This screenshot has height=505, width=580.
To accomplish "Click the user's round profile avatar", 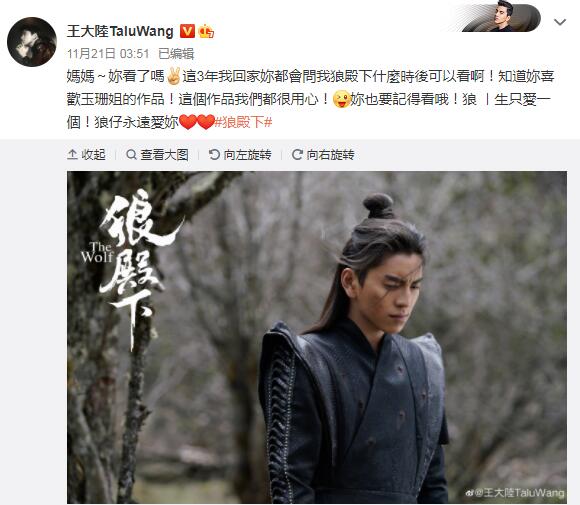I will (x=32, y=42).
